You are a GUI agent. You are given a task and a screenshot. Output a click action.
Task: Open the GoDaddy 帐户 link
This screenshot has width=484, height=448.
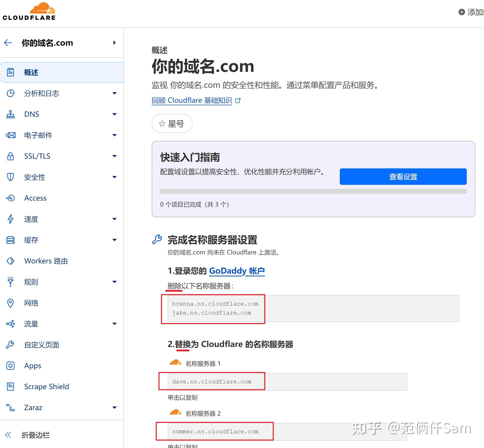pos(237,271)
